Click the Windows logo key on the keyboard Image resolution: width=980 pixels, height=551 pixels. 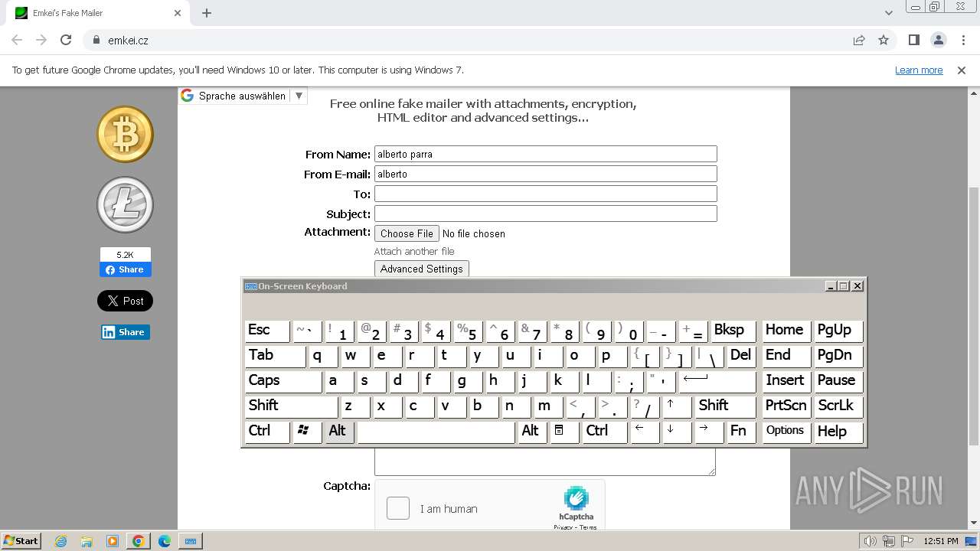click(307, 431)
